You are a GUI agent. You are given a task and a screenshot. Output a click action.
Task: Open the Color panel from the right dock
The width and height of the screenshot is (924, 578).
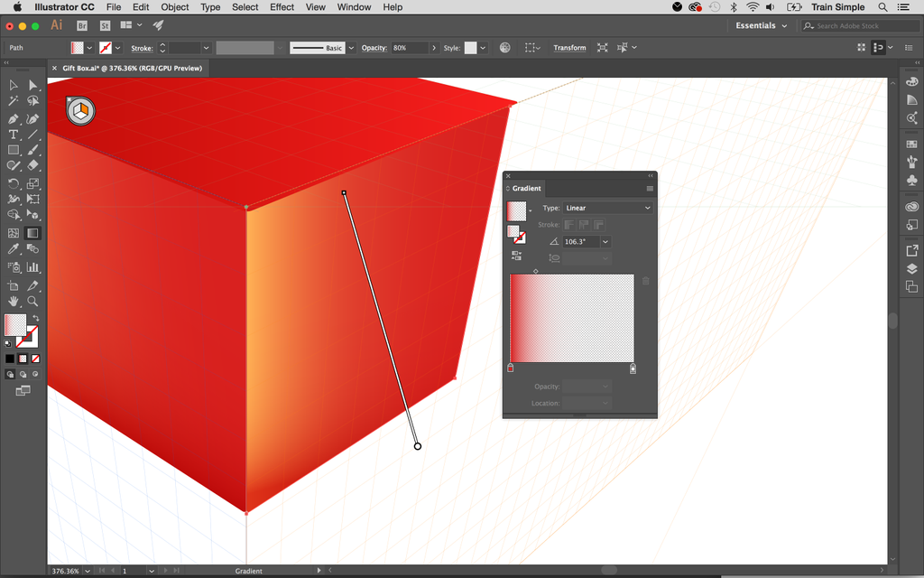(911, 80)
